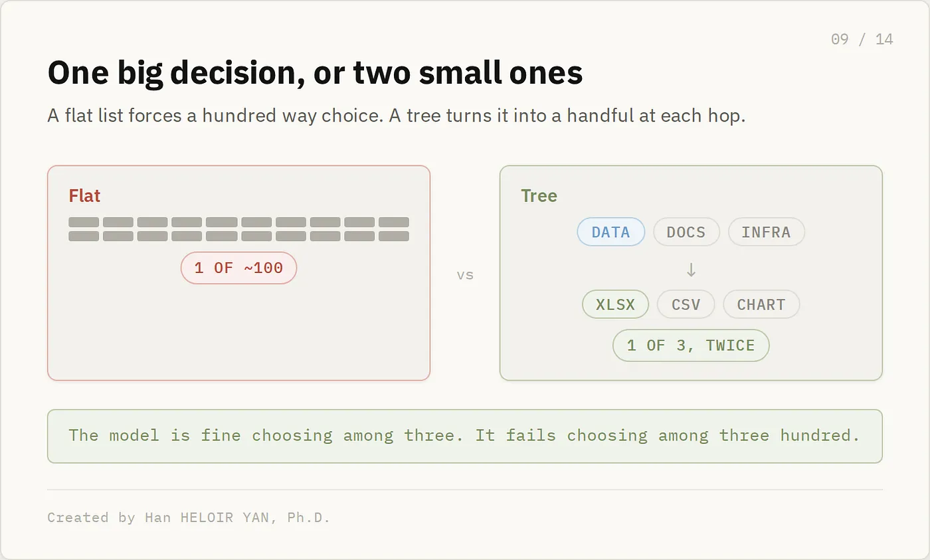Click the slide number 09 / 14
Screen dimensions: 930x560
[862, 39]
